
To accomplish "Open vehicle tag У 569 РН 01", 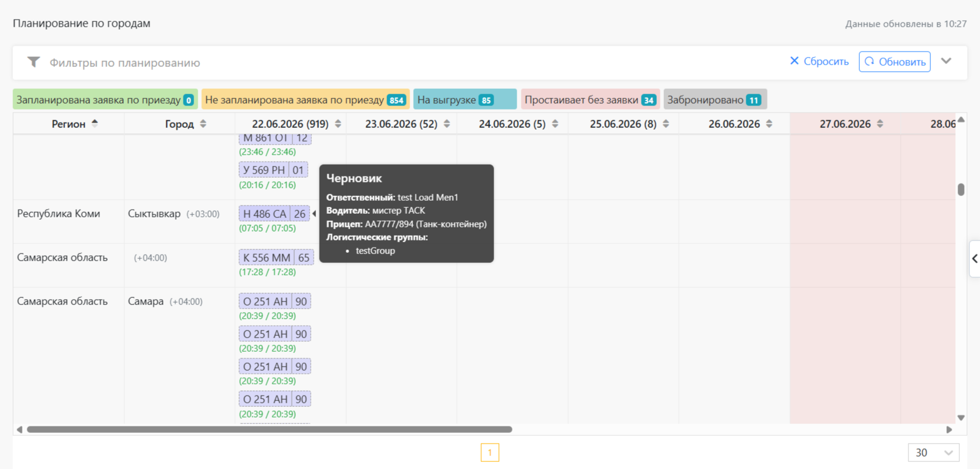I will [x=273, y=170].
